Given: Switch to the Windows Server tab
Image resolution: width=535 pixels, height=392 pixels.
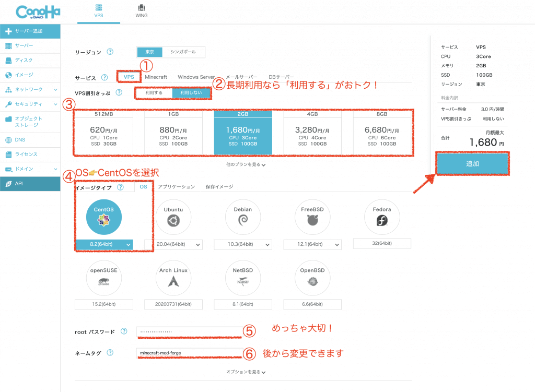Looking at the screenshot, I should tap(196, 77).
